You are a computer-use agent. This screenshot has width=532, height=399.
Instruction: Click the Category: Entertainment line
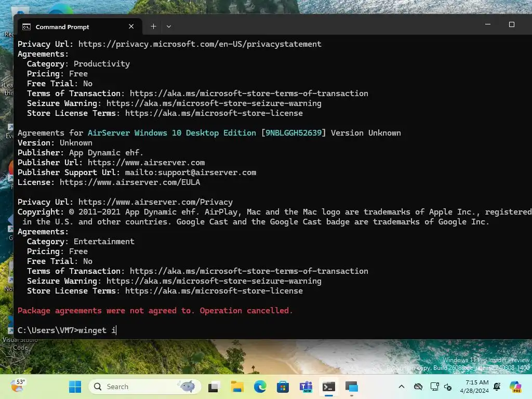click(81, 242)
